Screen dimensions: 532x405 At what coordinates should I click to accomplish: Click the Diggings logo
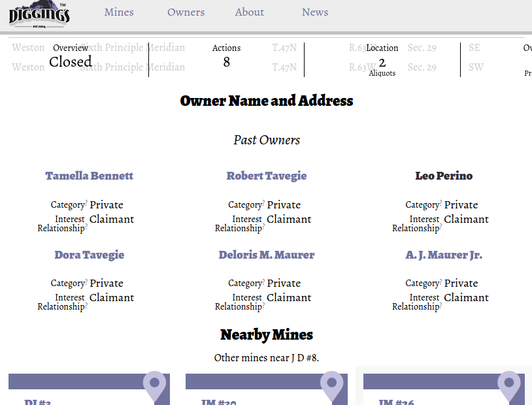39,14
